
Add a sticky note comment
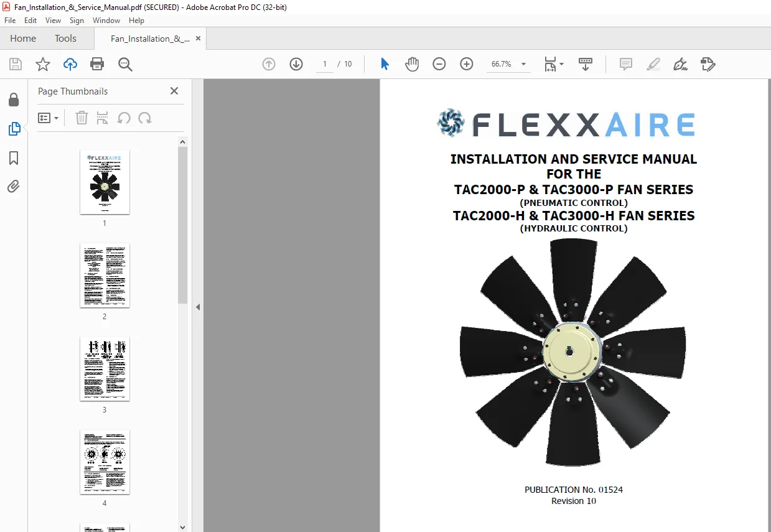[626, 64]
